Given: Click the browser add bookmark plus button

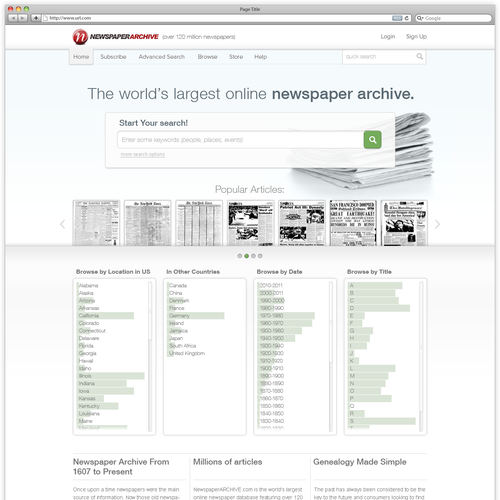Looking at the screenshot, I should pos(36,18).
